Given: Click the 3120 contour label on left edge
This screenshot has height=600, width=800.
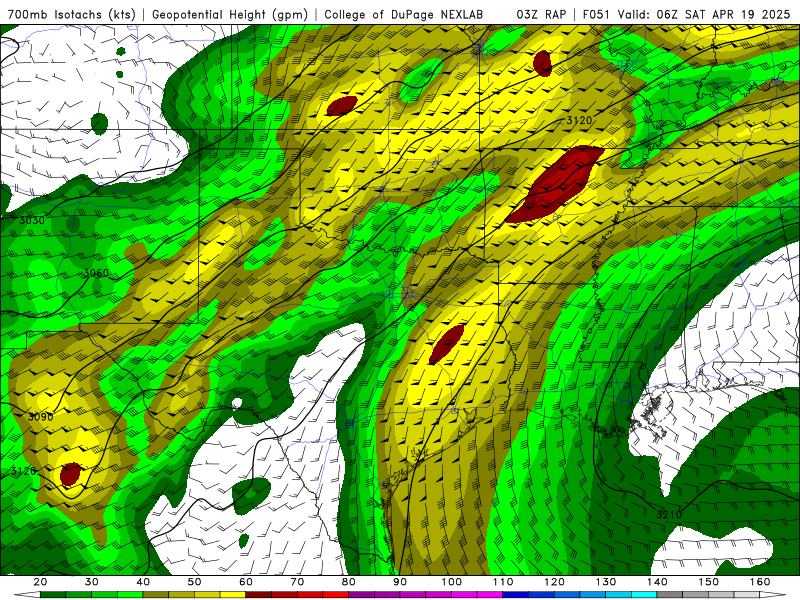Looking at the screenshot, I should pyautogui.click(x=23, y=471).
